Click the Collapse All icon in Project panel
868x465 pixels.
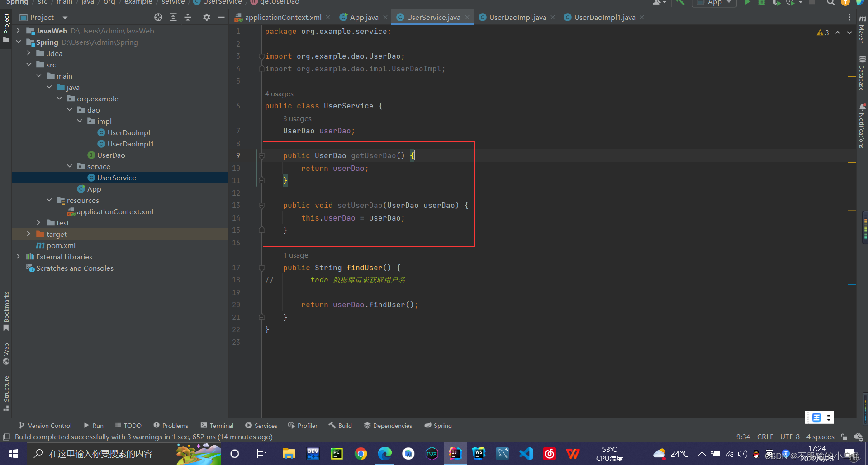[x=188, y=17]
